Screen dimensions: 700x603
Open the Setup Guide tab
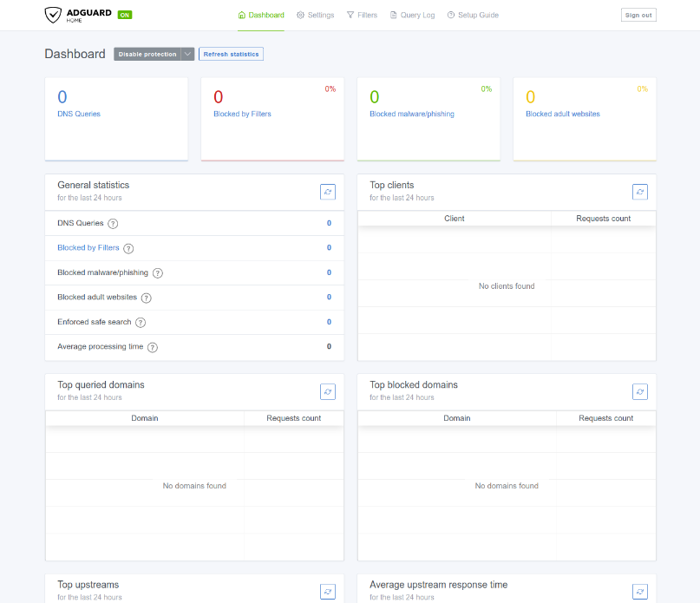(x=473, y=15)
